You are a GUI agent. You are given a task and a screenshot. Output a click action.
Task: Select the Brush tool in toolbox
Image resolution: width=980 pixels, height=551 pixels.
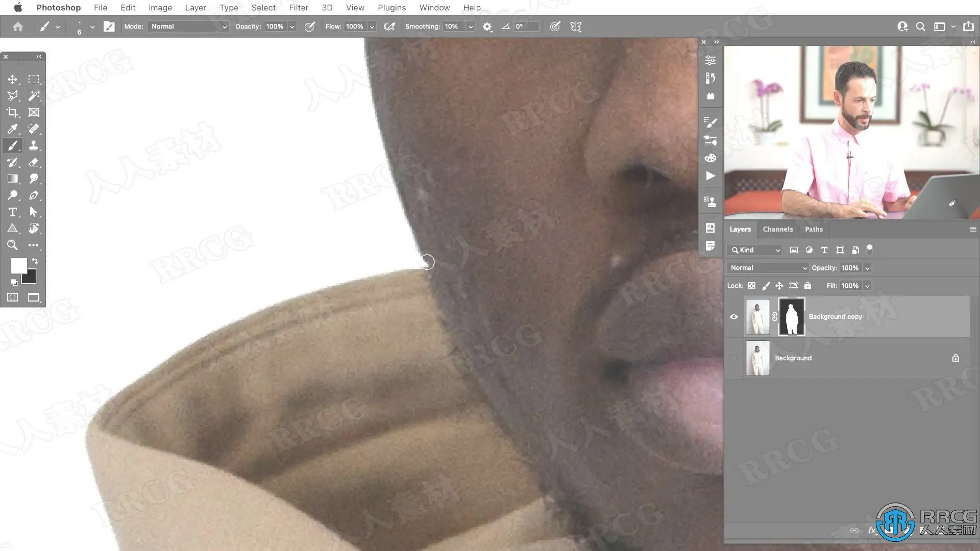pos(13,145)
